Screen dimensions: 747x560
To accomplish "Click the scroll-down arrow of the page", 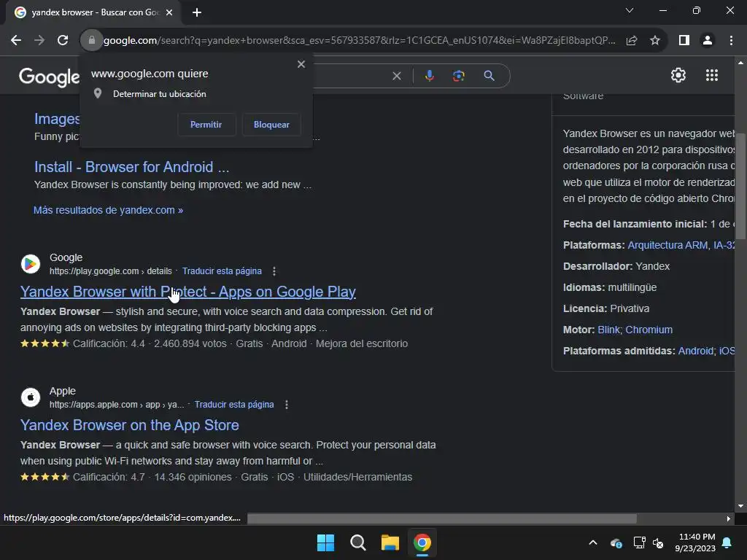I will pos(740,506).
